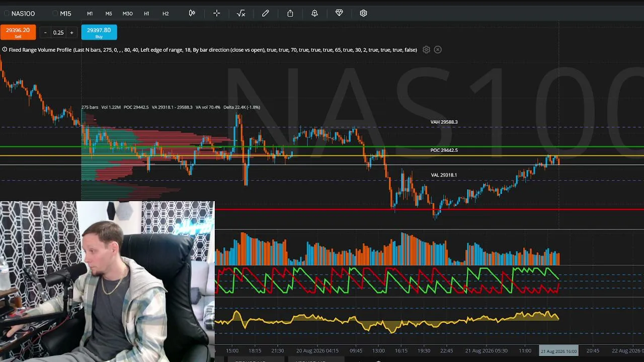Click the VAL 29318.1 label
The height and width of the screenshot is (362, 644).
[x=444, y=175]
